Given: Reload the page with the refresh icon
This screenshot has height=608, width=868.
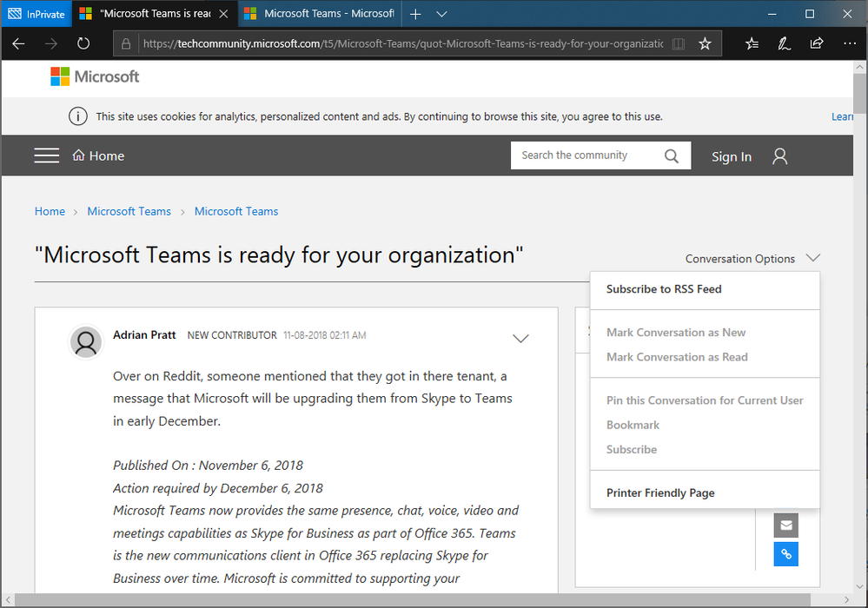Looking at the screenshot, I should tap(83, 43).
